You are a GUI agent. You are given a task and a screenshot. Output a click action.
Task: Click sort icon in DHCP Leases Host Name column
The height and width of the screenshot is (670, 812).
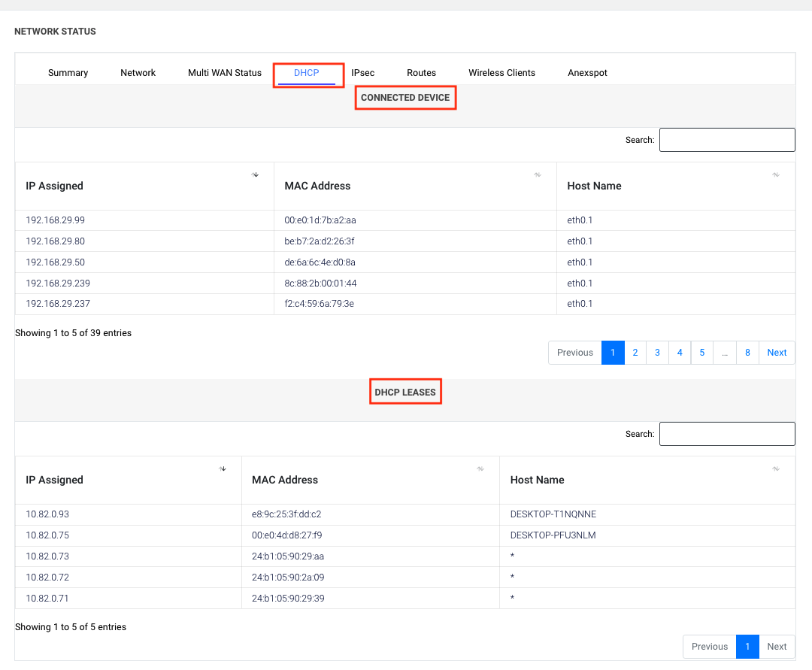pos(775,468)
